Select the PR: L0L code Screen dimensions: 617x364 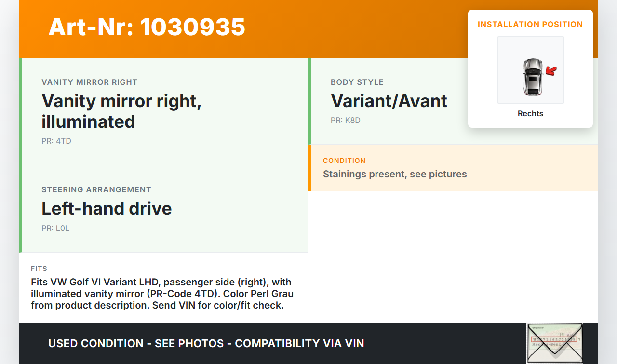pos(55,229)
